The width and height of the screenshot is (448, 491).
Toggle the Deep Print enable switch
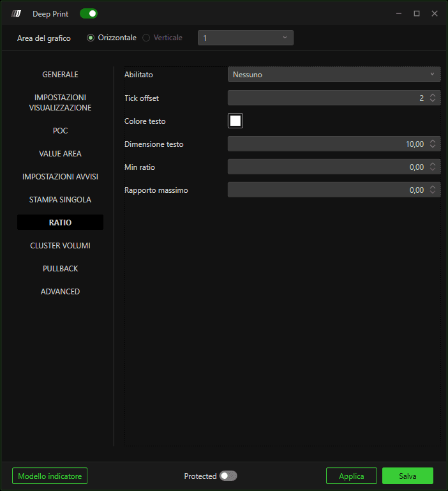tap(89, 13)
